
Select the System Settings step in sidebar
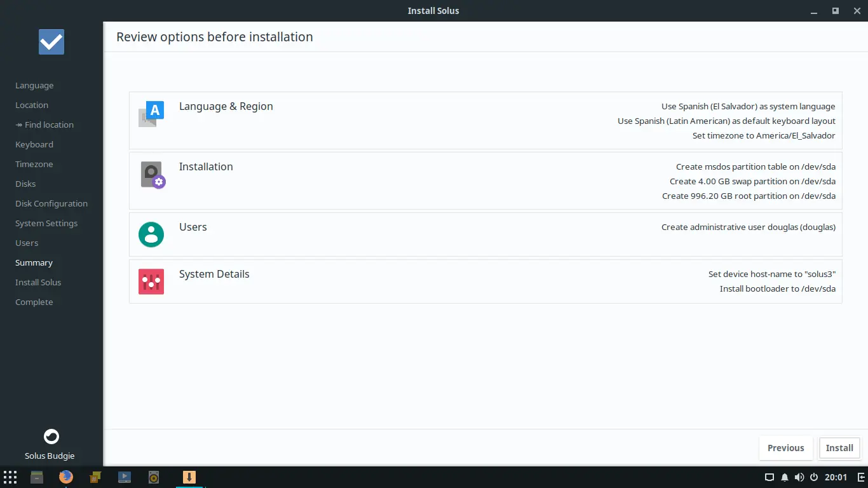coord(46,224)
